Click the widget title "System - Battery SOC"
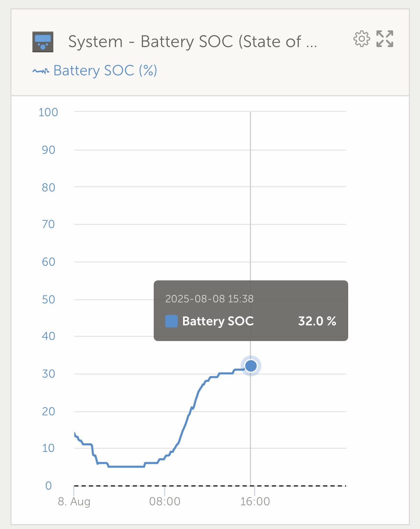420x529 pixels. [192, 42]
